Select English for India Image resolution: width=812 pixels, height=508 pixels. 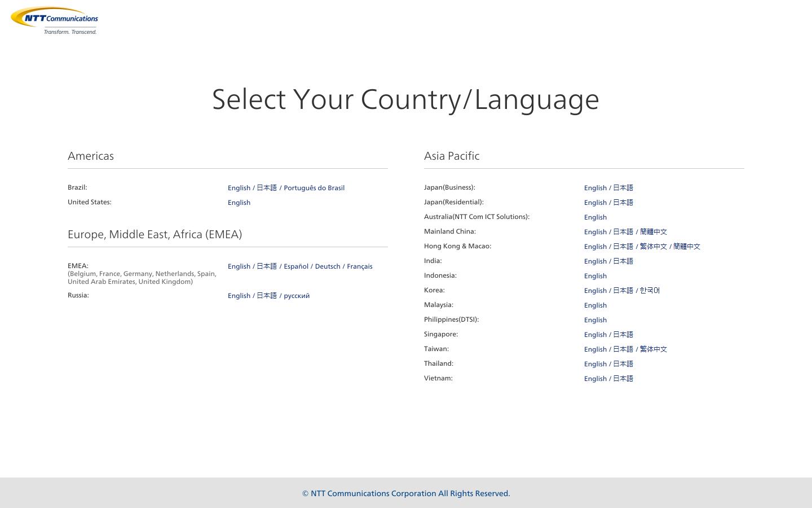tap(595, 261)
